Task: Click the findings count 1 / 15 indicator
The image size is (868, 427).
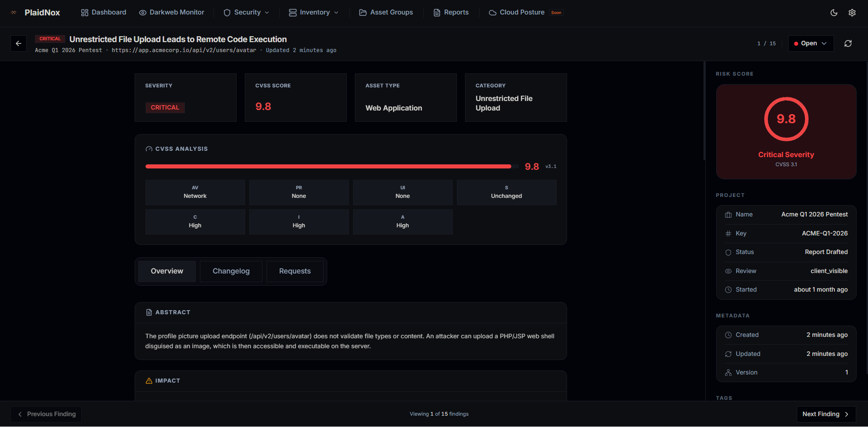Action: [x=766, y=43]
